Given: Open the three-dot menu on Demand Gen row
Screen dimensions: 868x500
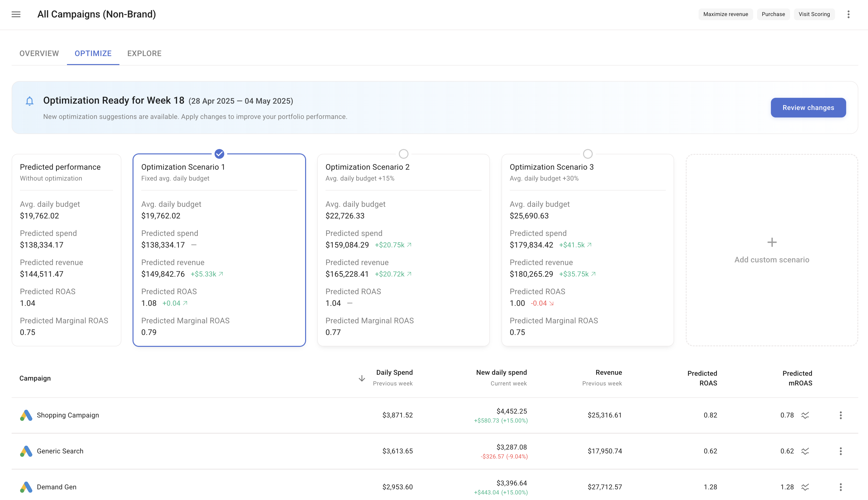Looking at the screenshot, I should (841, 487).
